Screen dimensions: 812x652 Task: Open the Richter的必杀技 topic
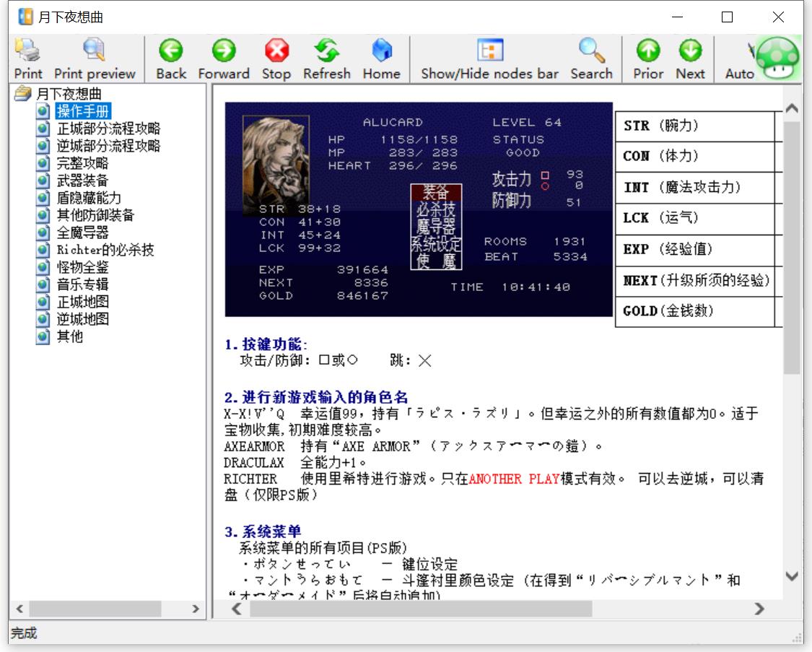(105, 250)
